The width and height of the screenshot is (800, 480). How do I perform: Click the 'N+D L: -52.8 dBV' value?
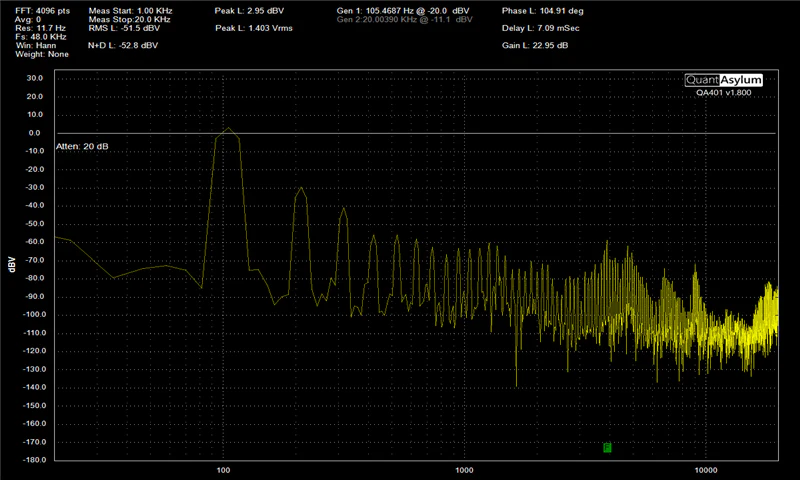pos(123,45)
